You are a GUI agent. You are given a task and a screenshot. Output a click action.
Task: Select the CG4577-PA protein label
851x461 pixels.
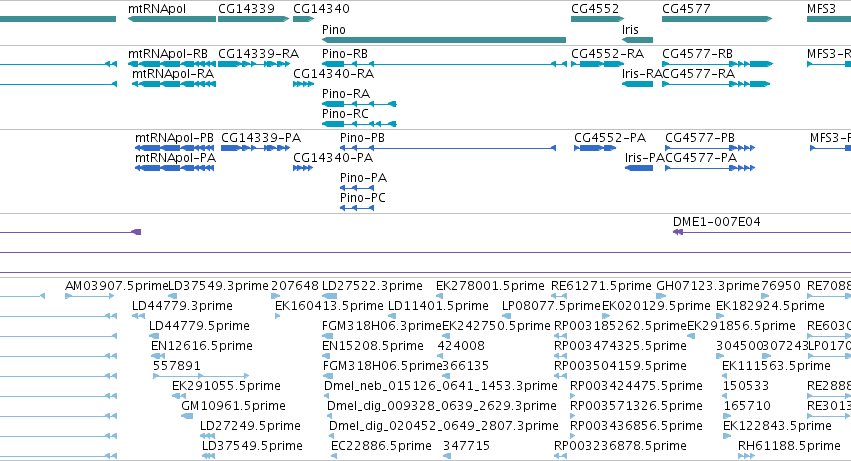pyautogui.click(x=701, y=158)
